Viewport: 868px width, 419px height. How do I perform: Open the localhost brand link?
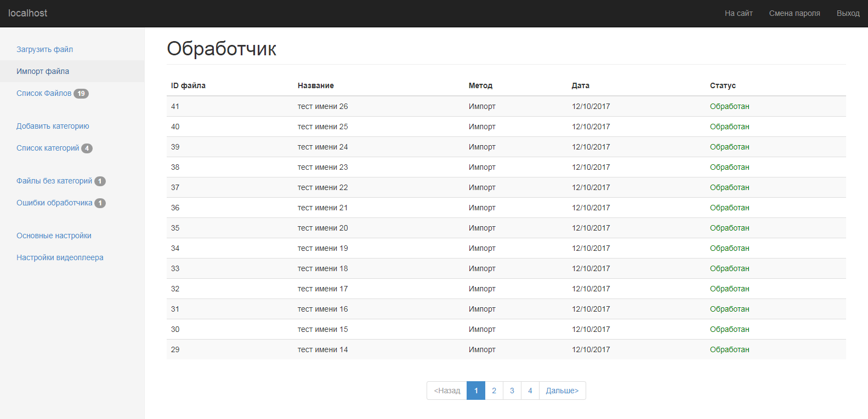[x=27, y=13]
